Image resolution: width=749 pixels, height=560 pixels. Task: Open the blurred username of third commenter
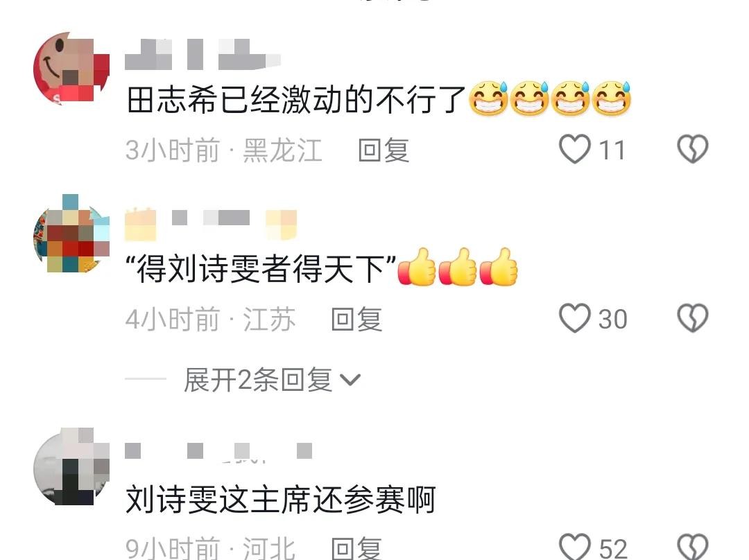point(218,451)
